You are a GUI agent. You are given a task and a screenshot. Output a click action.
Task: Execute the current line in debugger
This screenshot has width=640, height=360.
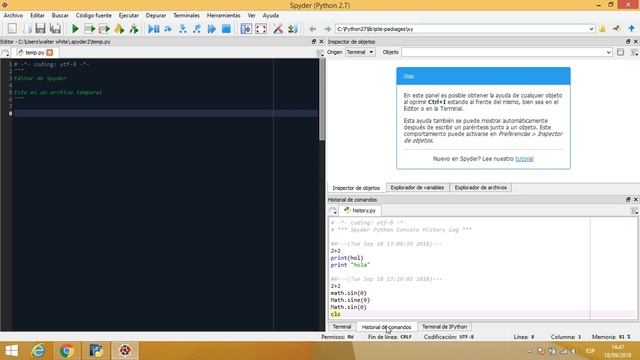pyautogui.click(x=168, y=29)
